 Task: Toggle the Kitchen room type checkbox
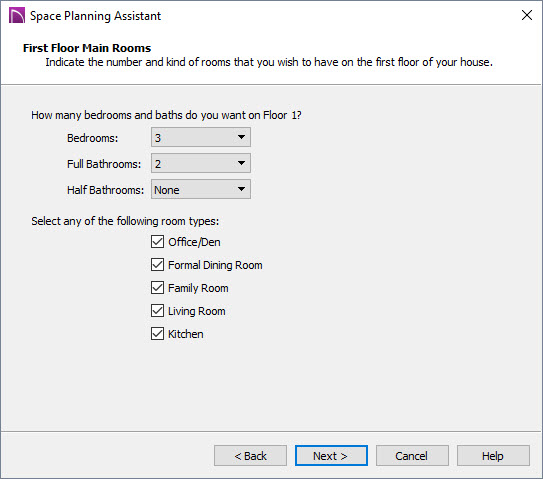pos(157,334)
